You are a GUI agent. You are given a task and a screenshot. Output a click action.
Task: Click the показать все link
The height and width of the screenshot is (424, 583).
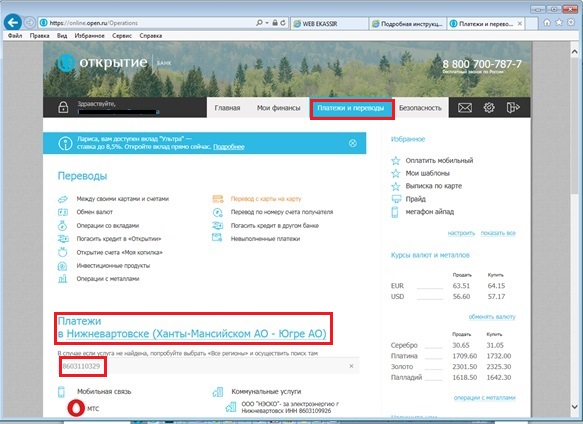(x=498, y=233)
